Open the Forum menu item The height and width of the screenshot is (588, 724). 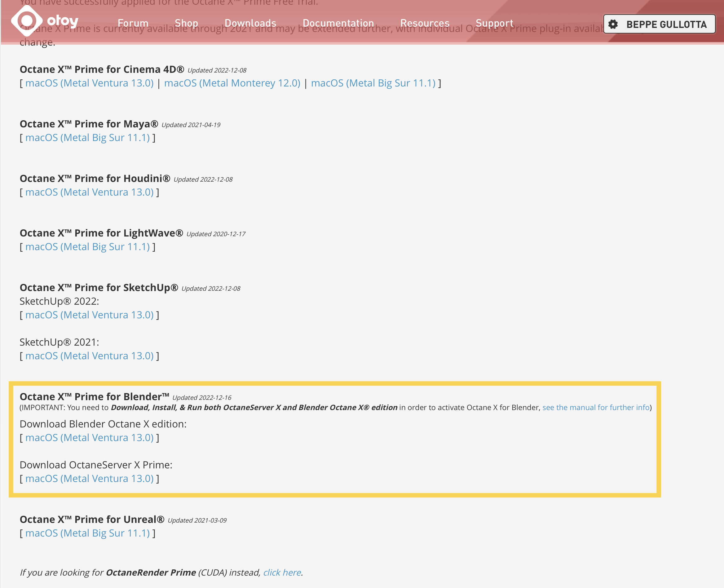133,23
